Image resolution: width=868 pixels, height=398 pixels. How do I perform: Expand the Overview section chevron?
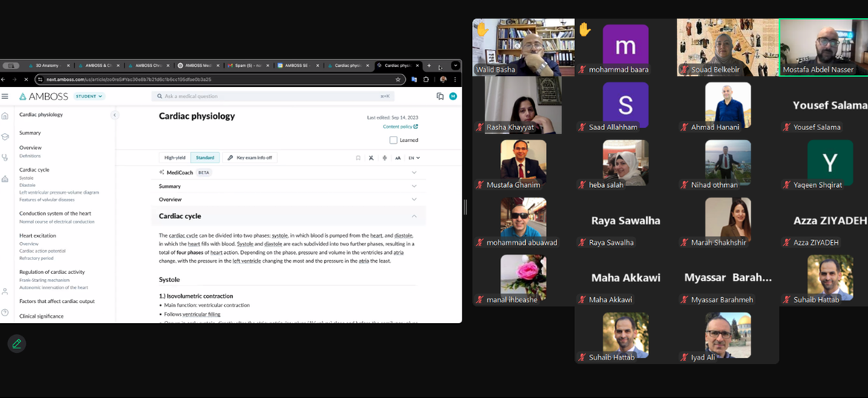[x=414, y=199]
